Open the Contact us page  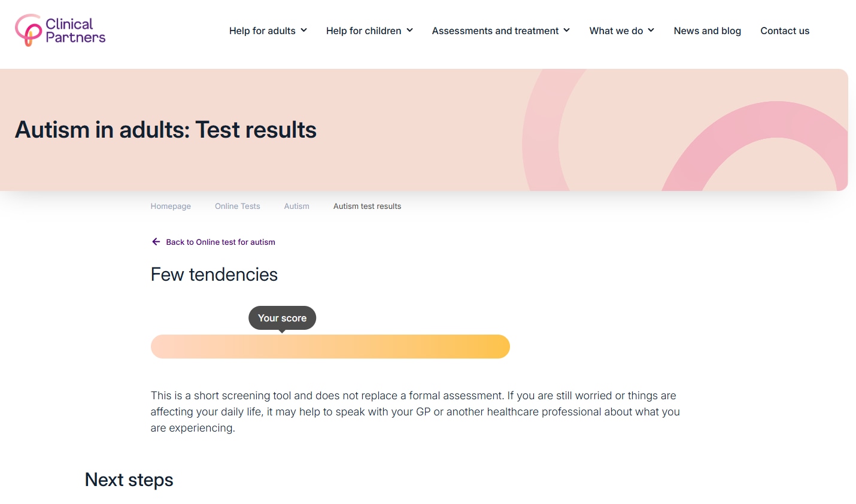tap(785, 31)
